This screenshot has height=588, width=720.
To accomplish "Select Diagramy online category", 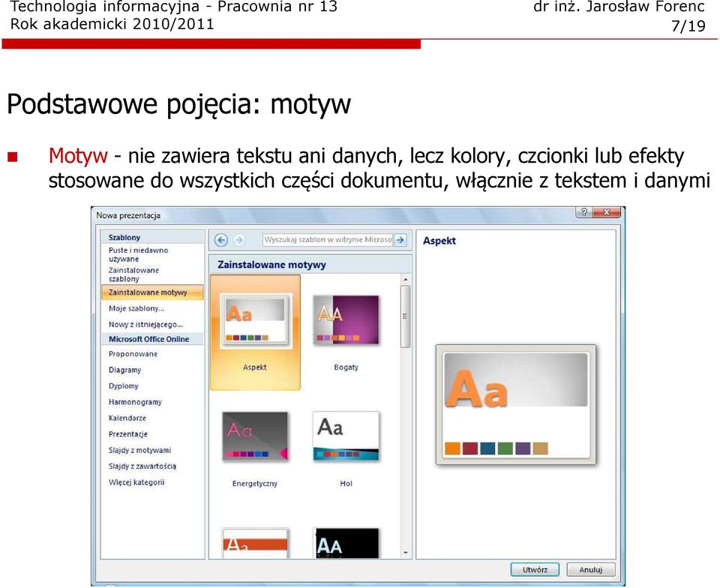I will [125, 370].
